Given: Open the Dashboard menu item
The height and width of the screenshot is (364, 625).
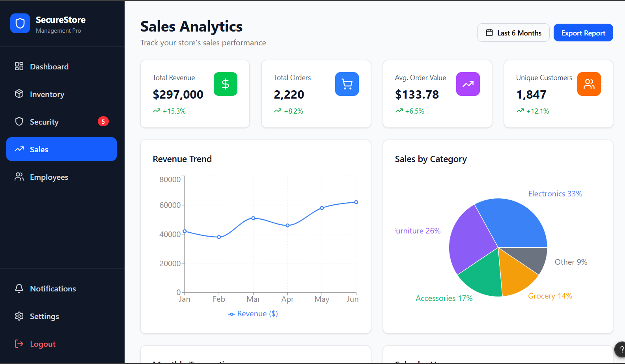Looking at the screenshot, I should pos(62,67).
